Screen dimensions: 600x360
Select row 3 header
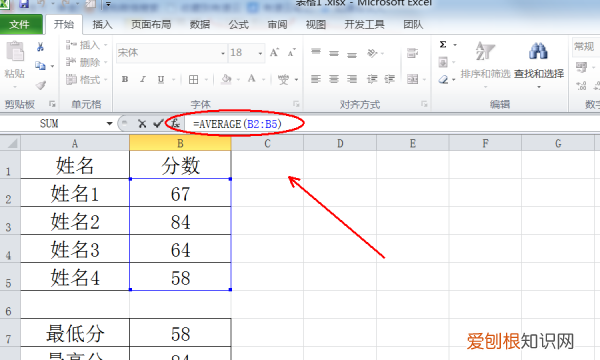10,221
